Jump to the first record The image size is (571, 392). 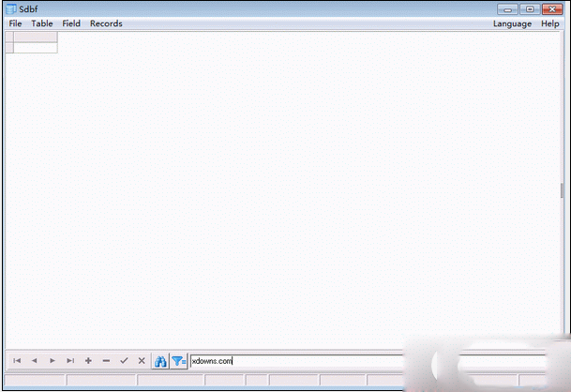(x=17, y=360)
